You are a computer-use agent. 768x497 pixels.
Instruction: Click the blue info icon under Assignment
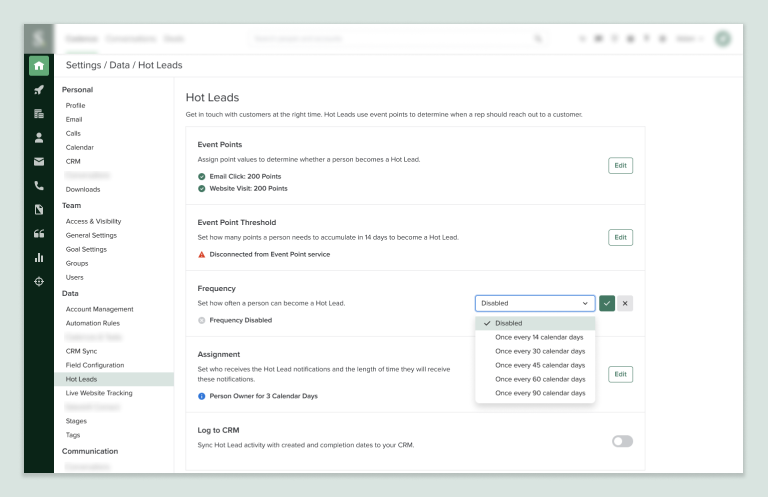click(x=201, y=396)
